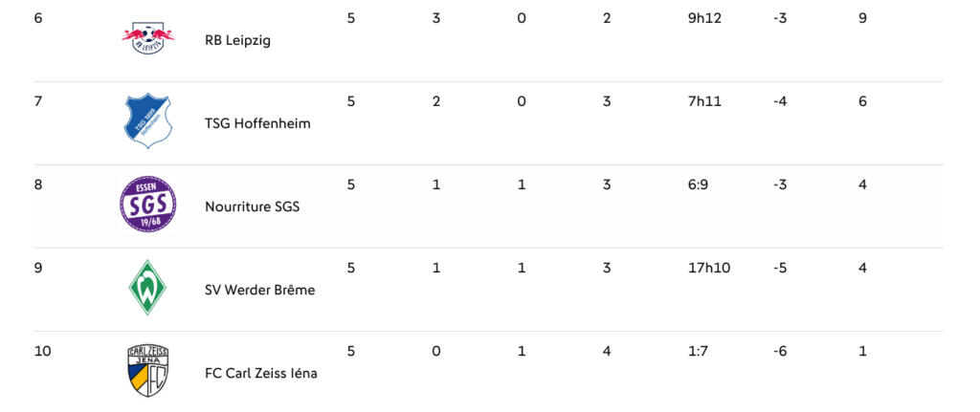Click rank number 7 in the table
Screen dimensions: 980x412
click(x=37, y=101)
